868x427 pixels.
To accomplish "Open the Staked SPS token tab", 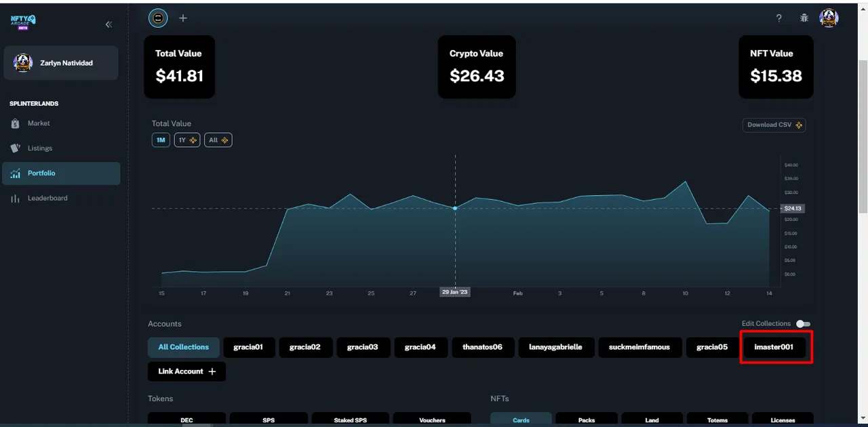I will (351, 420).
